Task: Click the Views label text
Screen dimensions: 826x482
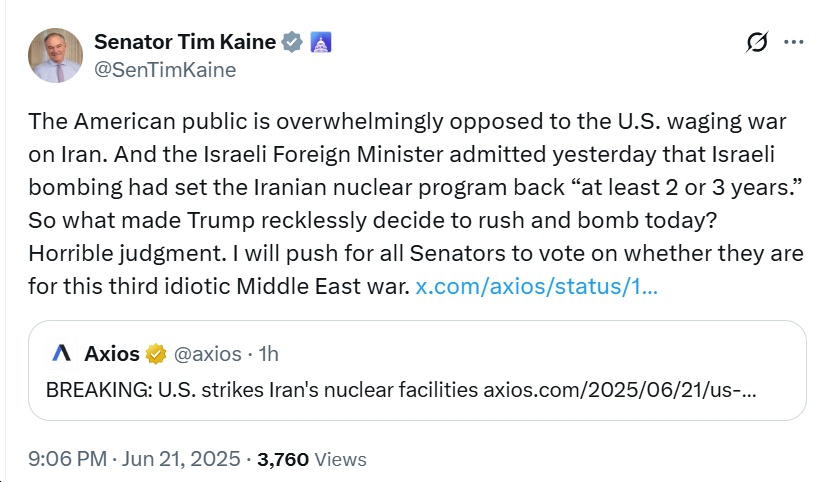Action: pos(340,459)
